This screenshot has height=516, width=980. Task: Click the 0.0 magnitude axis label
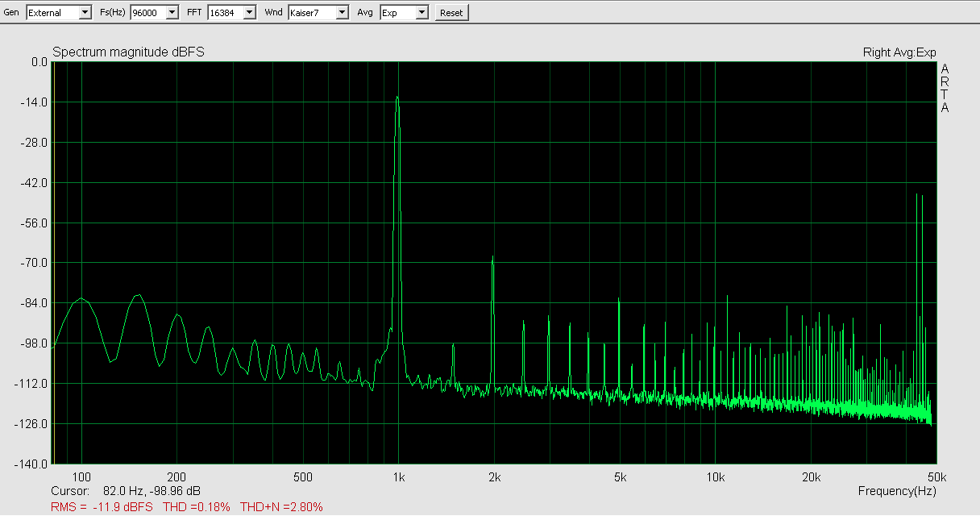tap(39, 62)
